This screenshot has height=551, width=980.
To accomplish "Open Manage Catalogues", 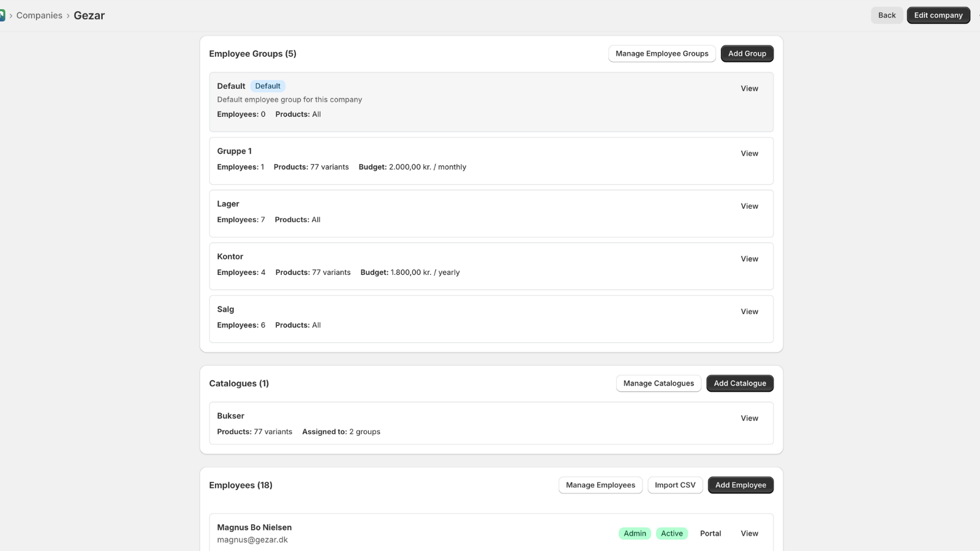I will coord(658,384).
